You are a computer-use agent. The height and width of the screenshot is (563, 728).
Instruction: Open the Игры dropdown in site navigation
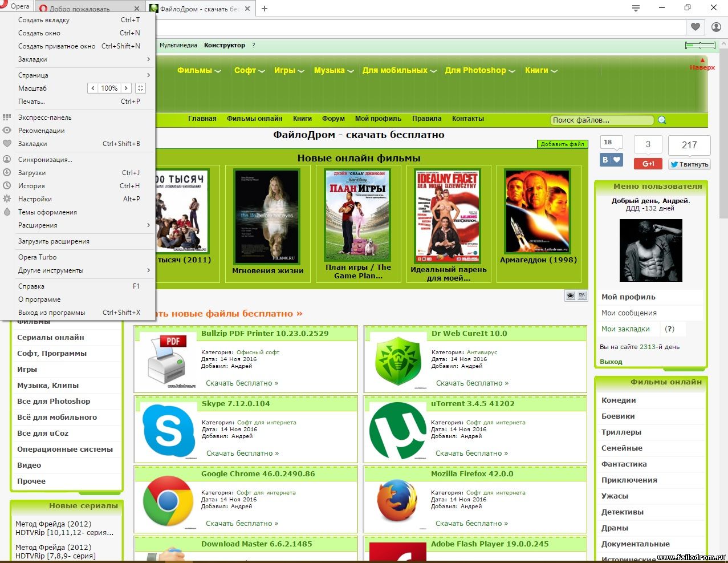tap(289, 70)
